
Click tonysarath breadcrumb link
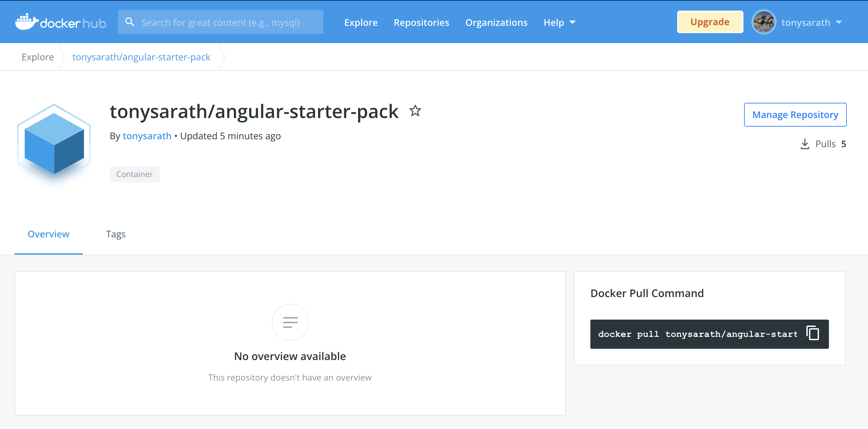click(141, 57)
